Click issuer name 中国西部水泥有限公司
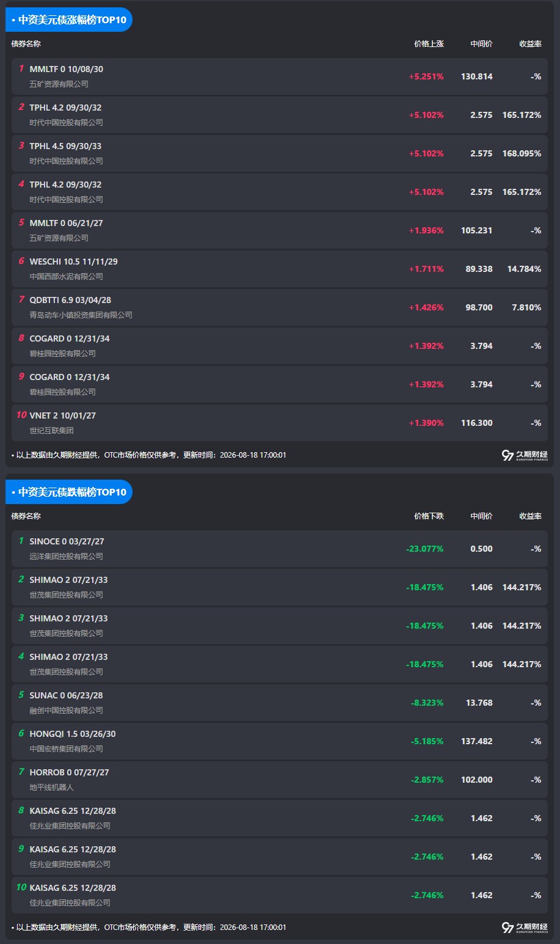 (x=67, y=277)
